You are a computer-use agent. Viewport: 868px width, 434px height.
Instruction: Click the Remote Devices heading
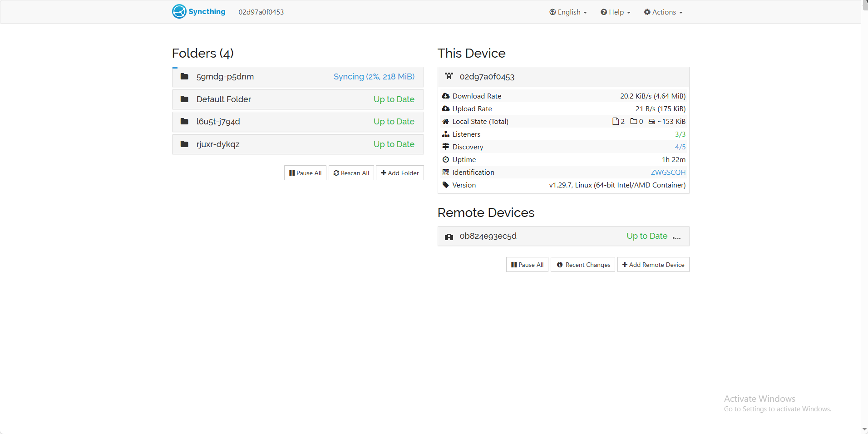(x=486, y=212)
